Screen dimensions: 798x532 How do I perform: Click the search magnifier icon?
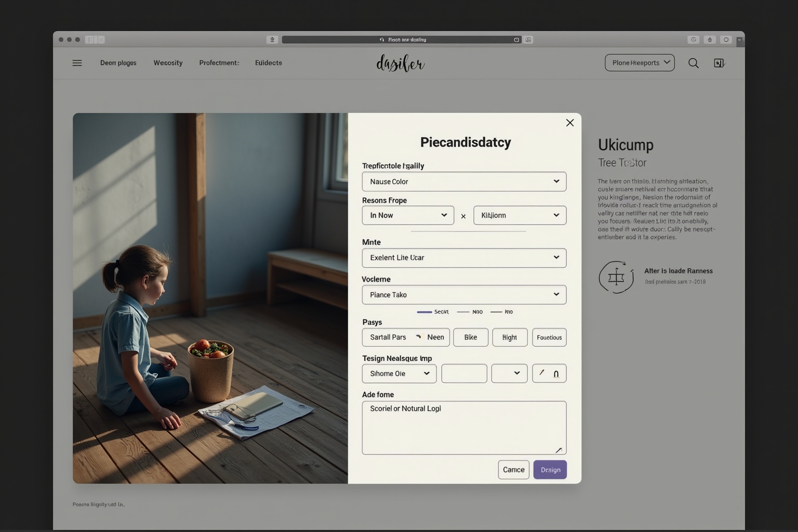693,63
